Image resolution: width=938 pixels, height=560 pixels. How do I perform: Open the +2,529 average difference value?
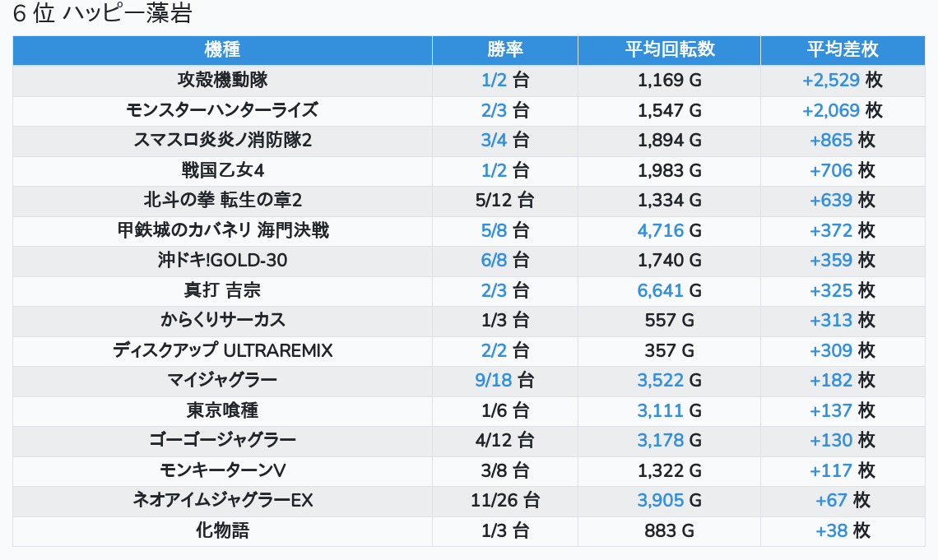click(x=831, y=81)
